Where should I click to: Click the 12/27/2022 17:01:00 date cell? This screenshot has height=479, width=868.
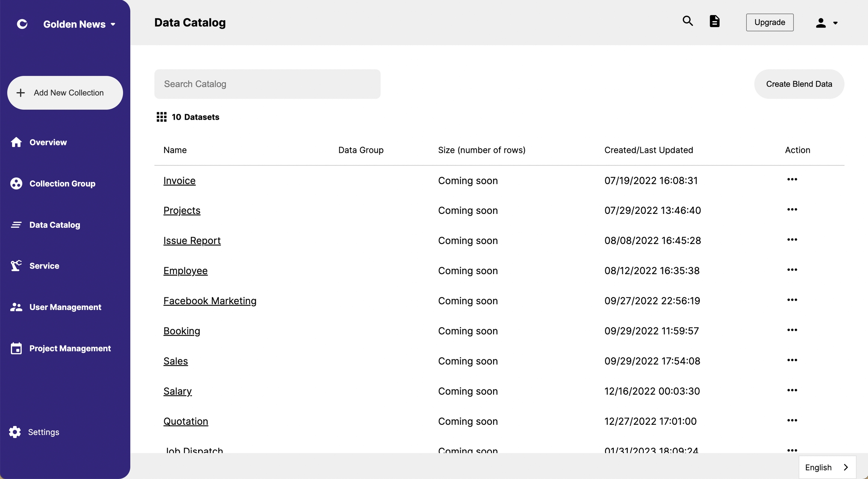coord(651,421)
